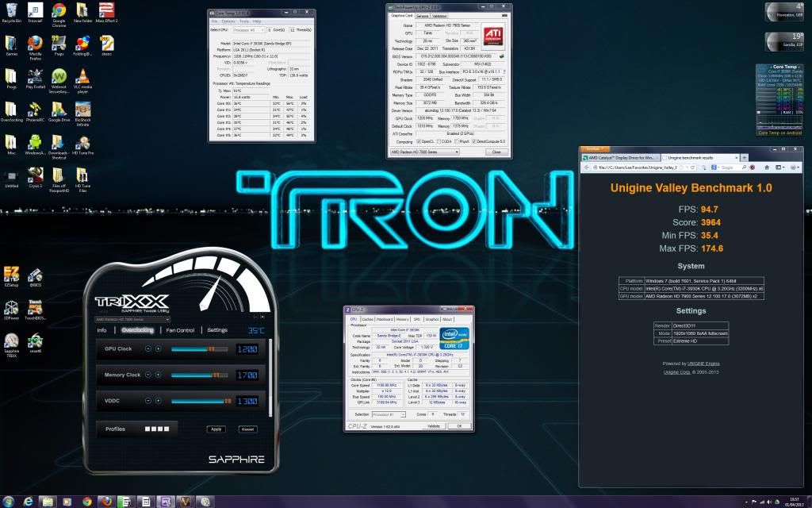Open the Mass Effect 2 desktop shortcut

107,13
